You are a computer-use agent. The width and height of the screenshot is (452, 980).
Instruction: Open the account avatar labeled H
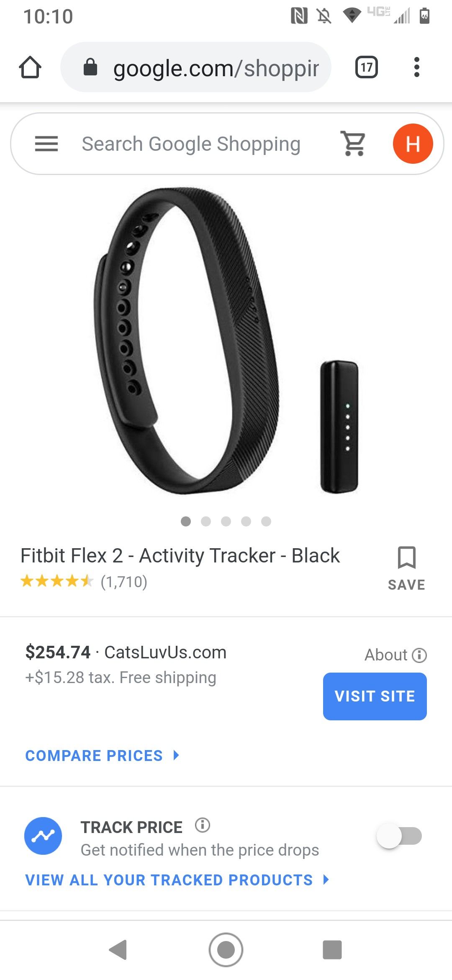point(413,144)
